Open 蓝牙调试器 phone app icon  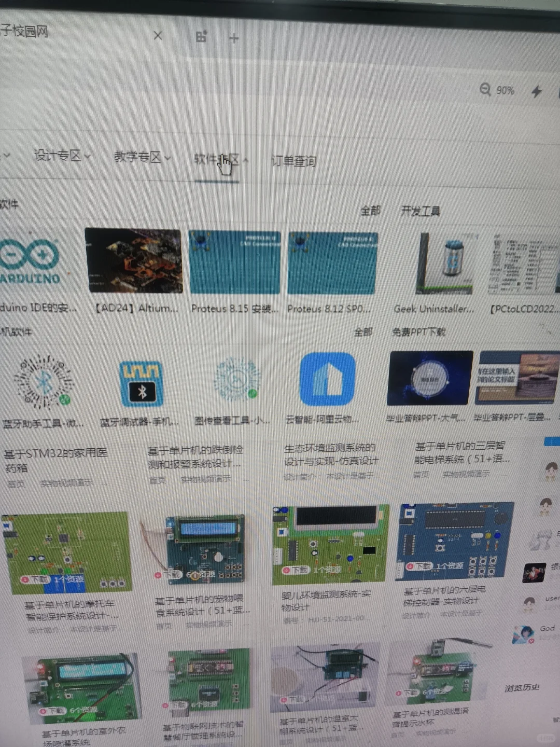(141, 381)
